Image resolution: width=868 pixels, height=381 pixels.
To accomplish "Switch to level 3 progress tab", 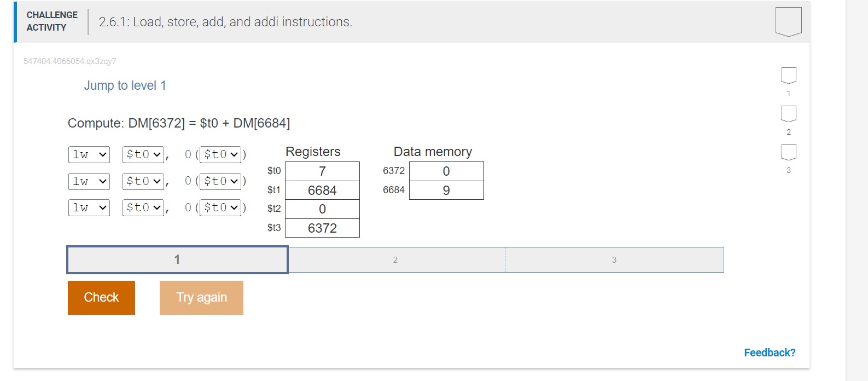I will pyautogui.click(x=614, y=259).
